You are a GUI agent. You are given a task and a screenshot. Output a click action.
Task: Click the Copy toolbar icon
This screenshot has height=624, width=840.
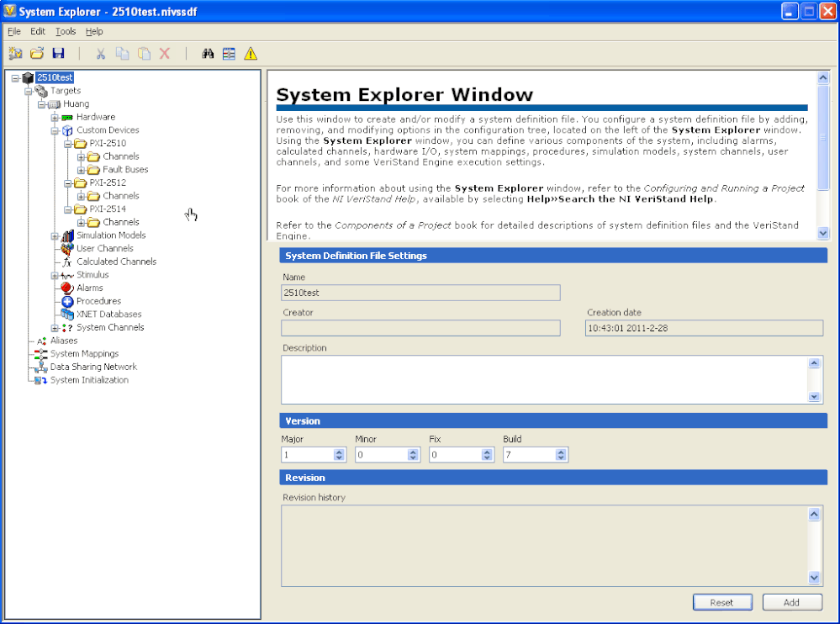[x=122, y=53]
